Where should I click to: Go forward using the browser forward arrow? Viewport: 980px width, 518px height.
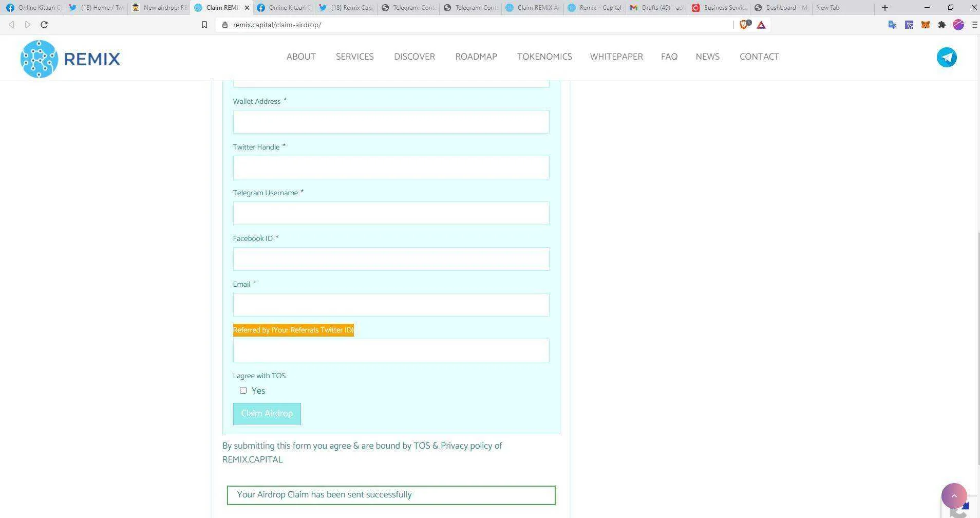click(28, 25)
